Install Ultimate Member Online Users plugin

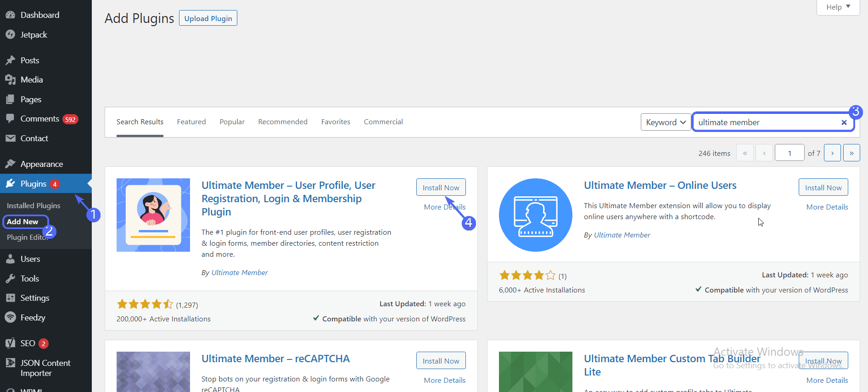823,188
